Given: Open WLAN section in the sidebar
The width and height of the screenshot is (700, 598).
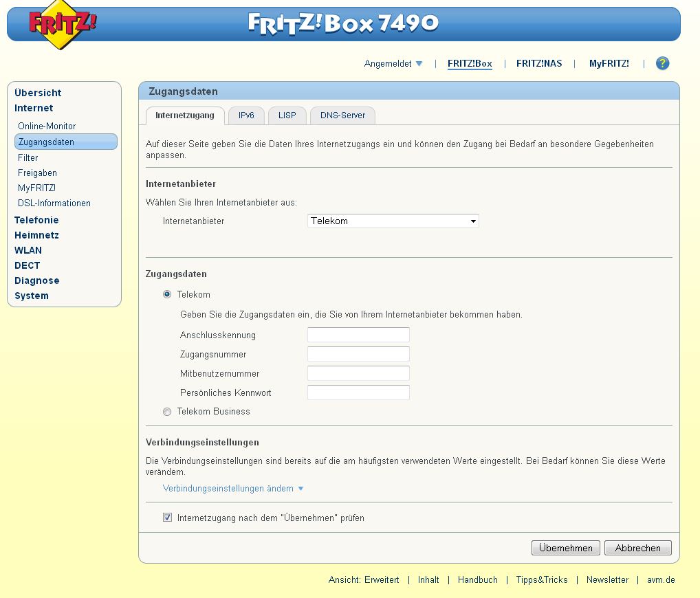Looking at the screenshot, I should point(28,250).
